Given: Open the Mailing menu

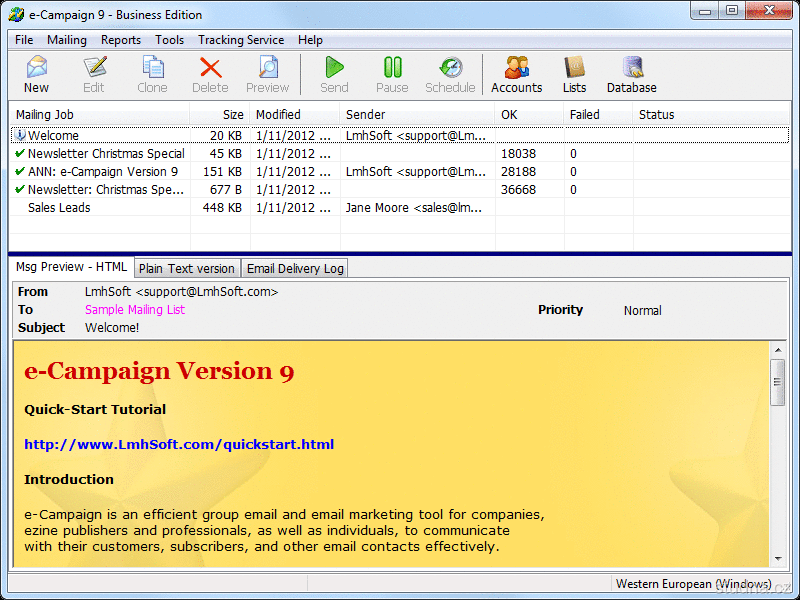Looking at the screenshot, I should coord(67,40).
